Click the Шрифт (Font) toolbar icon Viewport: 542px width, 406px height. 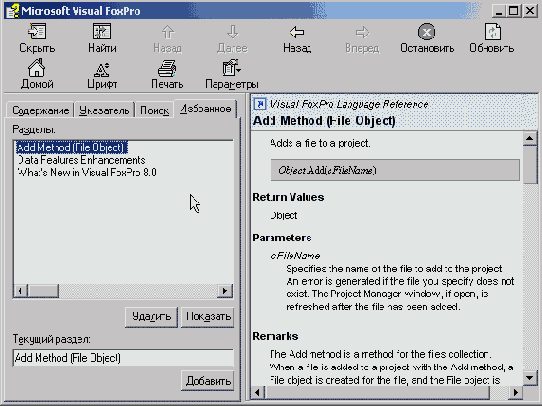point(102,69)
